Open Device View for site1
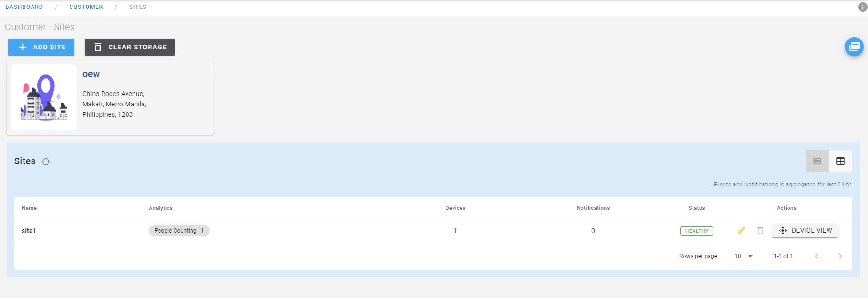 (x=805, y=231)
